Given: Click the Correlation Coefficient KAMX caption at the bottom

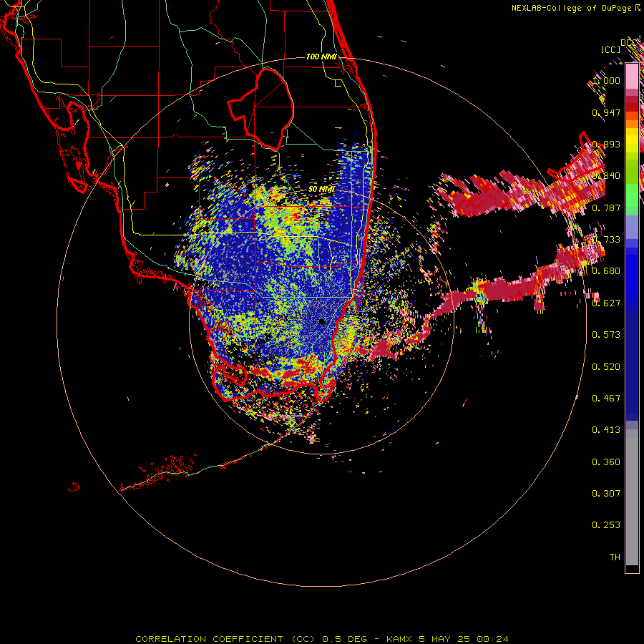Looking at the screenshot, I should 322,639.
